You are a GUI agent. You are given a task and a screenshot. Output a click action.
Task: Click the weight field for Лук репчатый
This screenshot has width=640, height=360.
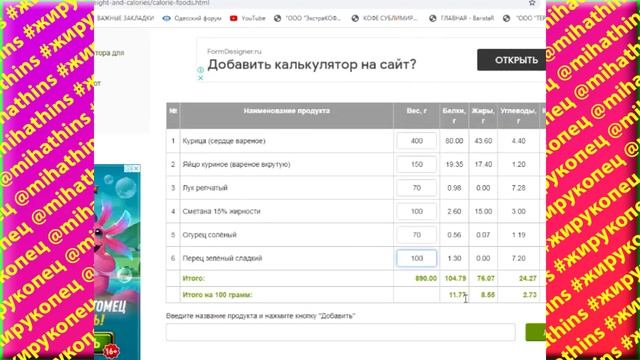(416, 188)
